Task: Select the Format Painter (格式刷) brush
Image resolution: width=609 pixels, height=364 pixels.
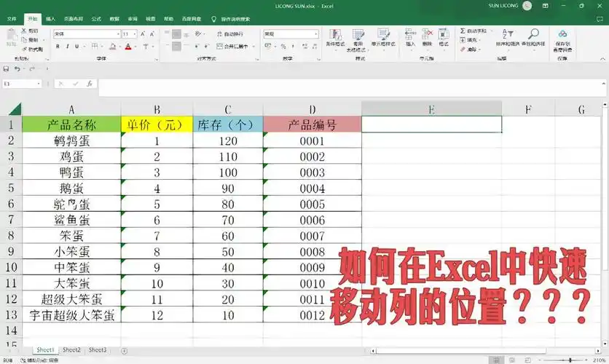Action: coord(25,49)
